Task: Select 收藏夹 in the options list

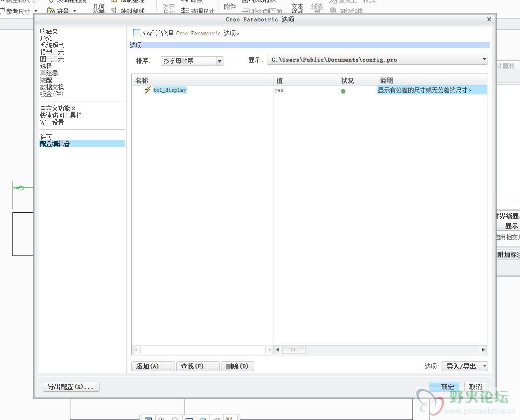Action: [x=49, y=31]
